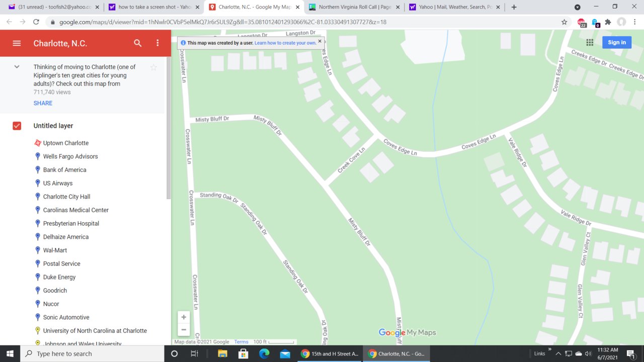The height and width of the screenshot is (362, 644).
Task: Open a new browser tab
Action: tap(514, 7)
